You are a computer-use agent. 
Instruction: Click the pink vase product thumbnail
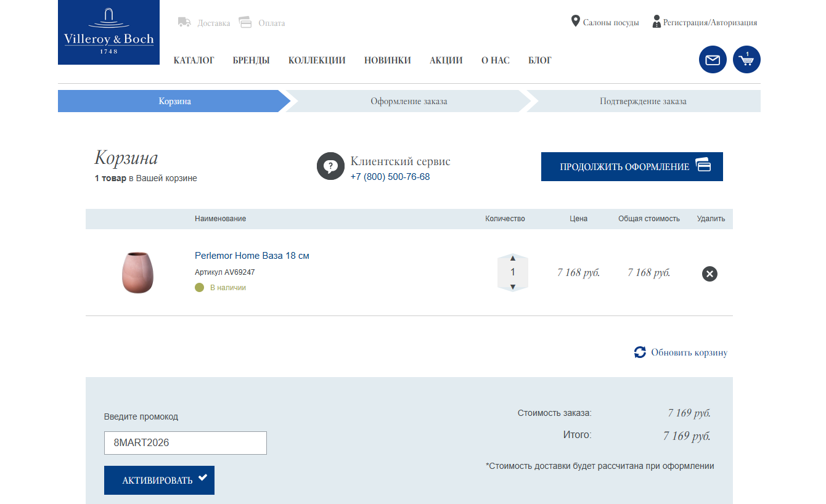[138, 273]
